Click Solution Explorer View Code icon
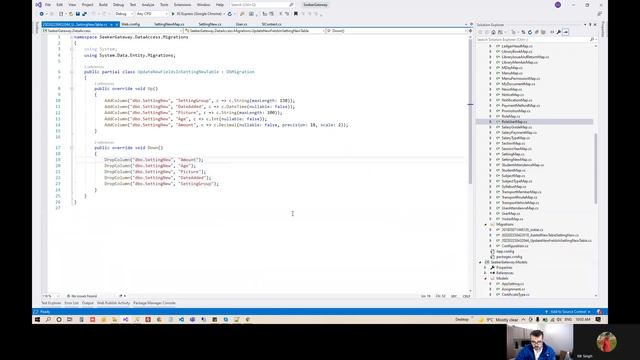The width and height of the screenshot is (640, 360). pyautogui.click(x=552, y=32)
